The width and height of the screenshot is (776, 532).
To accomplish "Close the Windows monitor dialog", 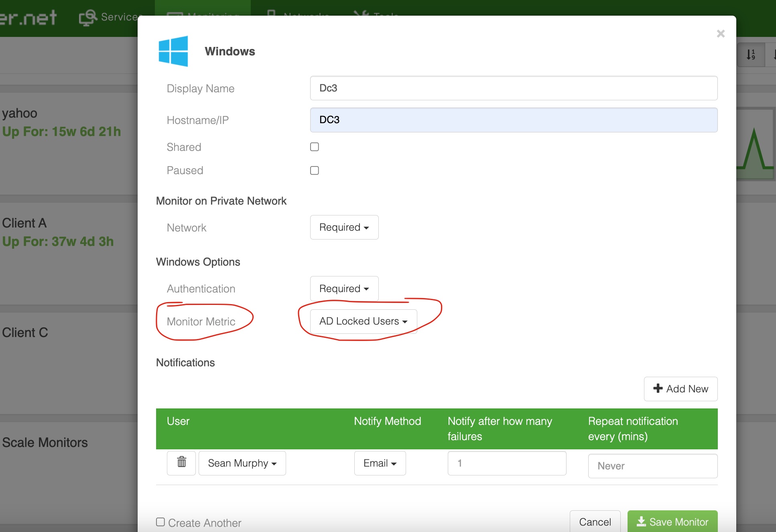I will 720,34.
